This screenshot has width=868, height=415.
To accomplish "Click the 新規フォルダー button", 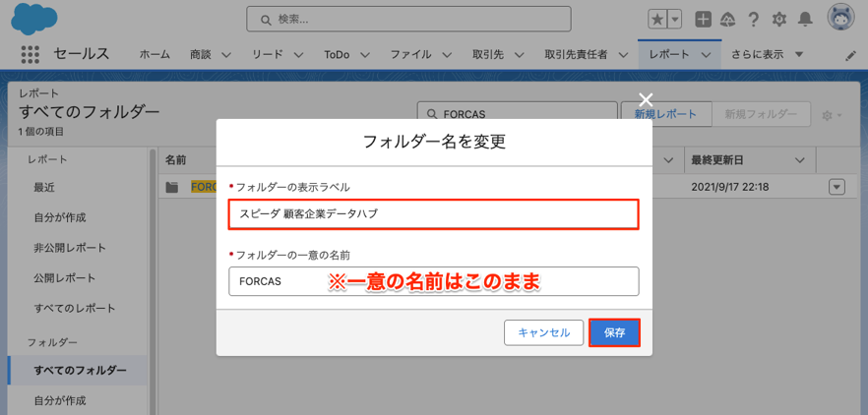I will pos(761,114).
